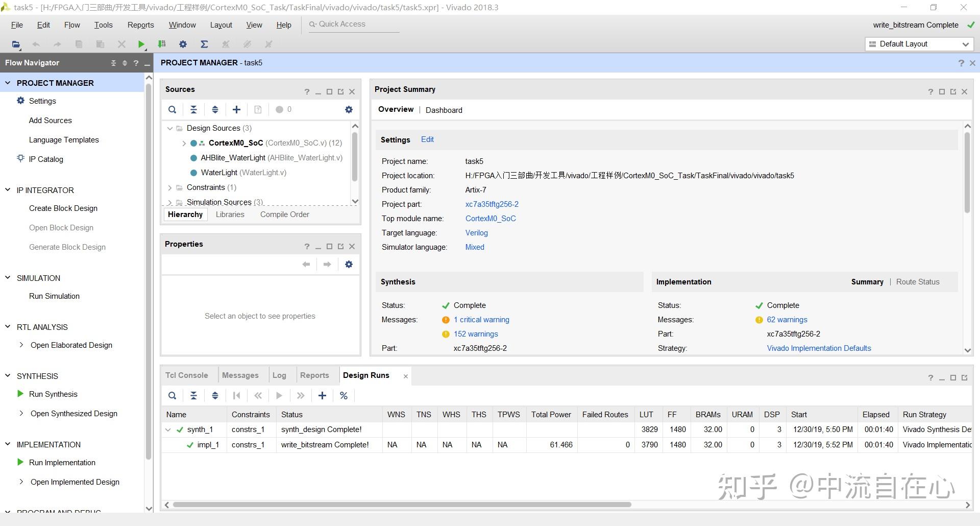The image size is (980, 526).
Task: Click the previous object arrow in Properties
Action: click(306, 264)
